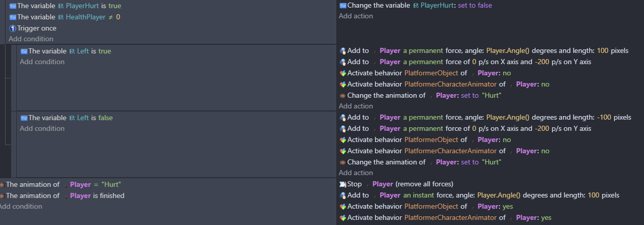Click the variable icon of the HealthPlayer condition

pyautogui.click(x=13, y=17)
